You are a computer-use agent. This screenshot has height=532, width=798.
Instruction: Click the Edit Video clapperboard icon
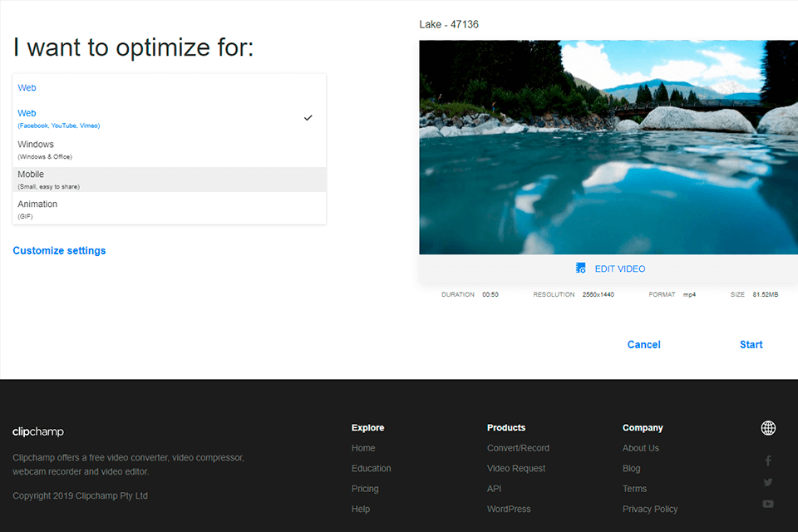point(580,268)
